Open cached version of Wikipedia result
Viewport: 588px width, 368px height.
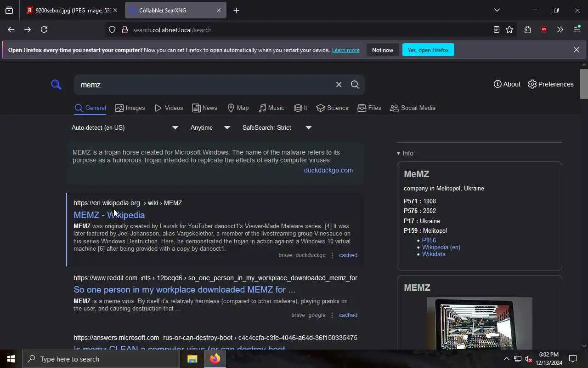coord(348,255)
